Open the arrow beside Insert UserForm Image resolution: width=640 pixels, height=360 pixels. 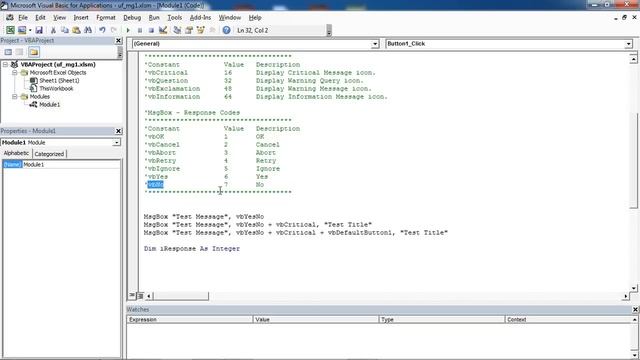(x=30, y=30)
